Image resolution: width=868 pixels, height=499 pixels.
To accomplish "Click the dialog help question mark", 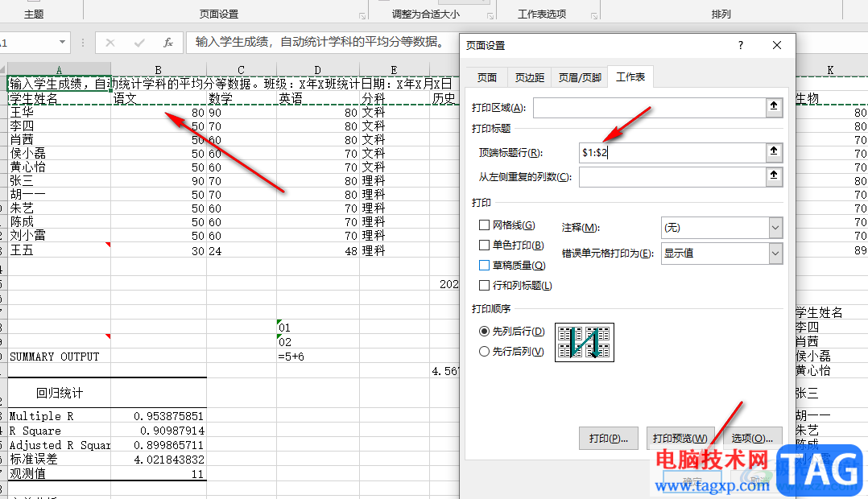I will 741,45.
